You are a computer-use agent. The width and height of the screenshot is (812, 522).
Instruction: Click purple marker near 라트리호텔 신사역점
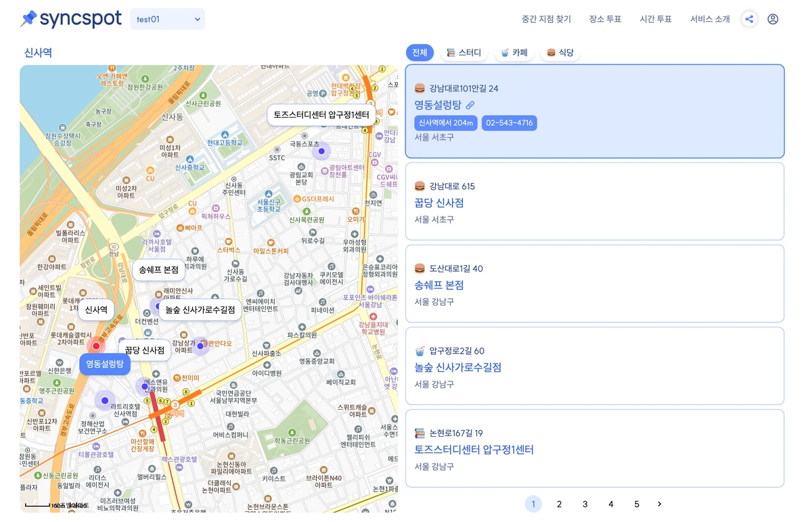104,400
